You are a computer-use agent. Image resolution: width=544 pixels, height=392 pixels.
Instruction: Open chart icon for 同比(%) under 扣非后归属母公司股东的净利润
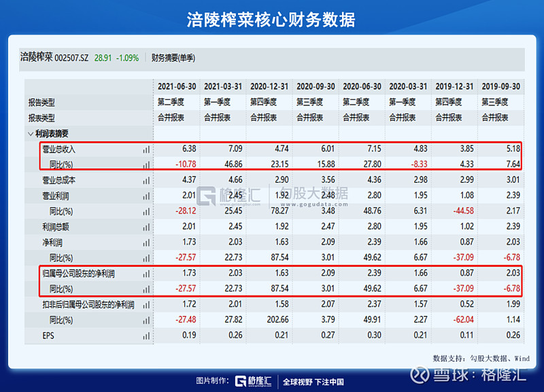(146, 321)
